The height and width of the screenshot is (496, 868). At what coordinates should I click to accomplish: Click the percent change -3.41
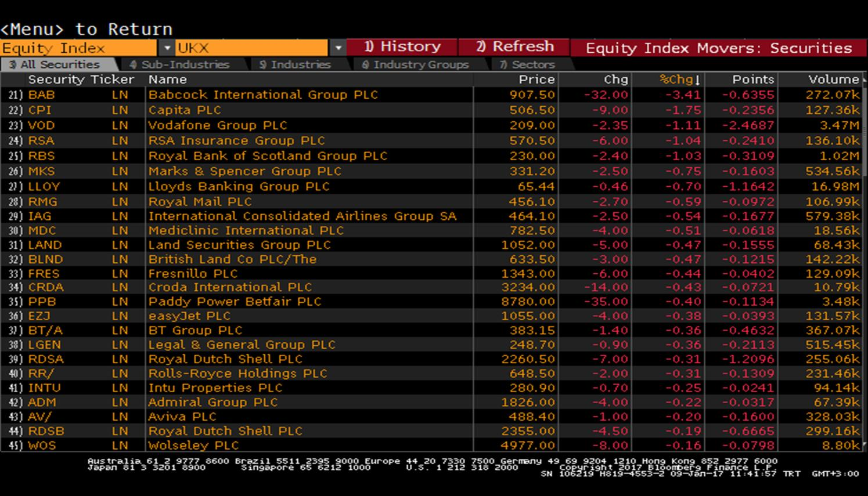point(683,95)
